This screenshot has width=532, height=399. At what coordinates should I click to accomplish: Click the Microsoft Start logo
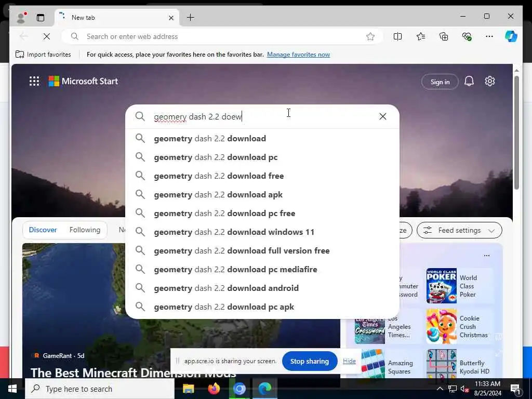pyautogui.click(x=84, y=81)
